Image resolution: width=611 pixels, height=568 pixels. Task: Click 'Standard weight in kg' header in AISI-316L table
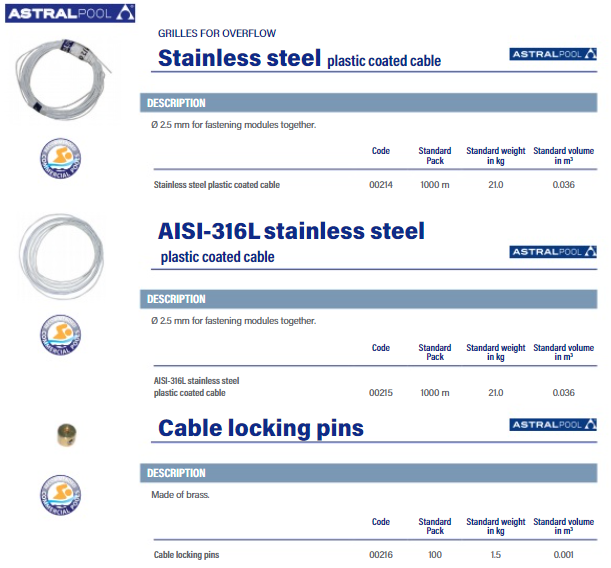[496, 352]
